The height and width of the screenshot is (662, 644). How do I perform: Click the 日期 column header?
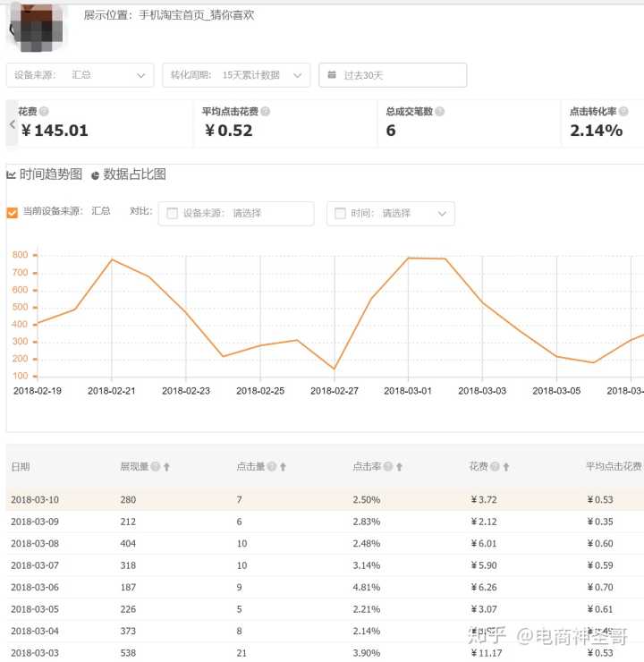pyautogui.click(x=21, y=467)
